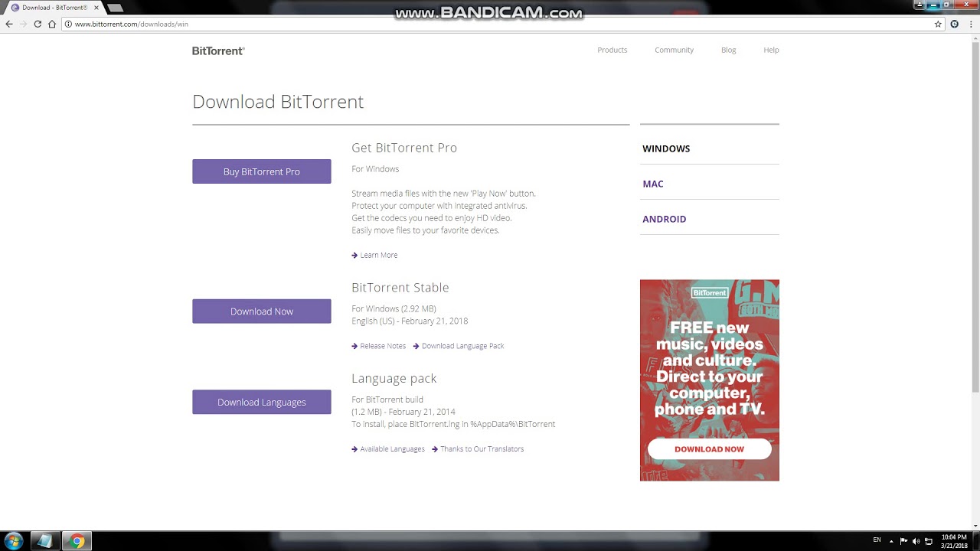Click the BitTorrent logo in header
Image resolution: width=980 pixels, height=551 pixels.
coord(218,51)
